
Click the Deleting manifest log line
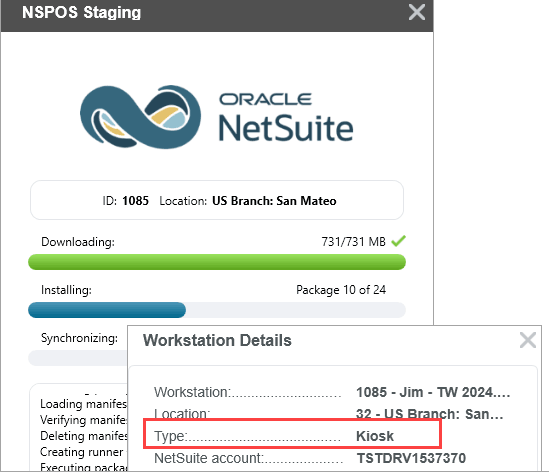click(84, 436)
